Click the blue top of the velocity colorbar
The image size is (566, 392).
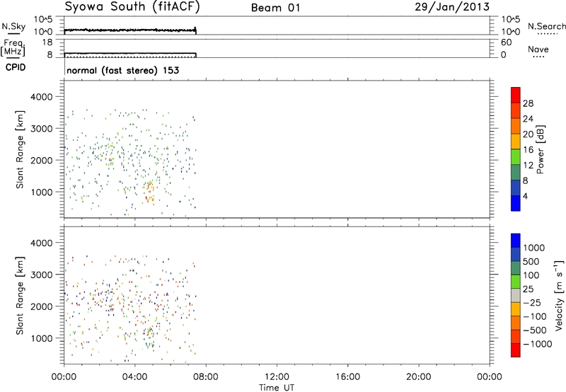click(x=516, y=241)
